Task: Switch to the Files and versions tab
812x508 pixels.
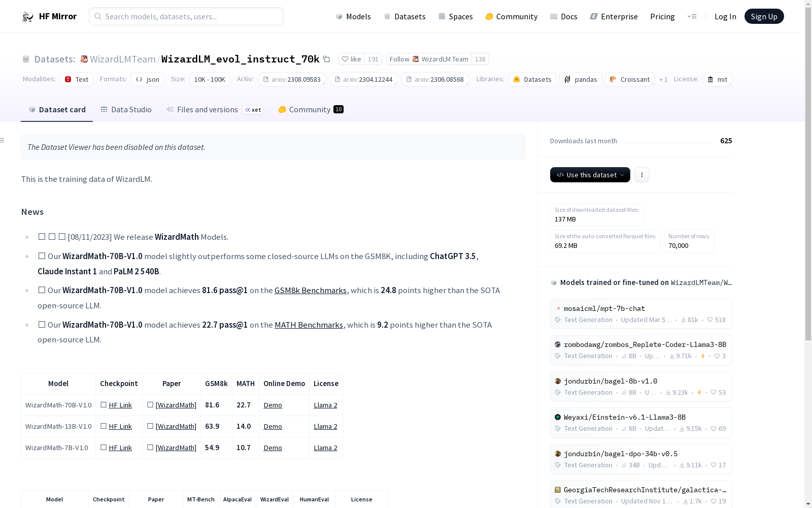Action: 215,109
